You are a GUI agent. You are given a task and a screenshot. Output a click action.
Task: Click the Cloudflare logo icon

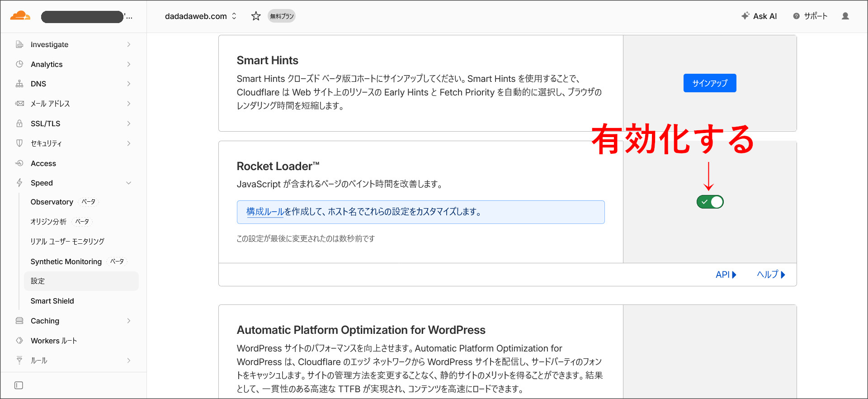pos(20,16)
